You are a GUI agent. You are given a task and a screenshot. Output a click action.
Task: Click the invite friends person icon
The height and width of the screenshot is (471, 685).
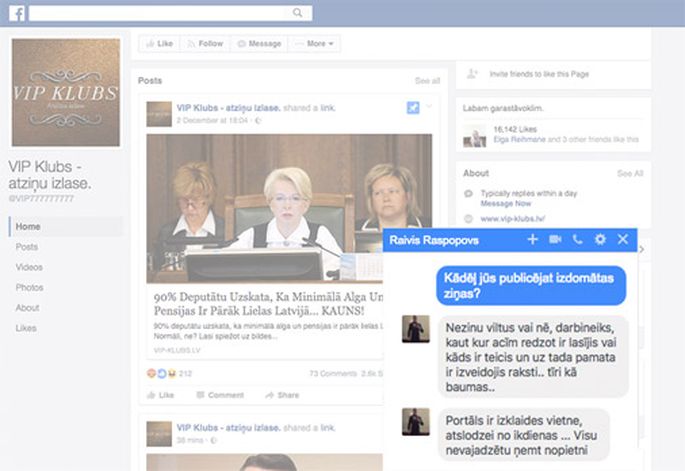[472, 73]
